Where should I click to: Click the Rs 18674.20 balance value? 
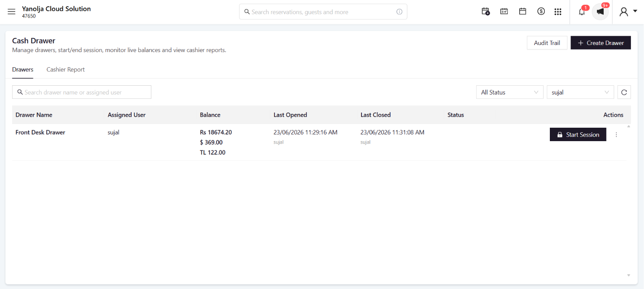216,132
